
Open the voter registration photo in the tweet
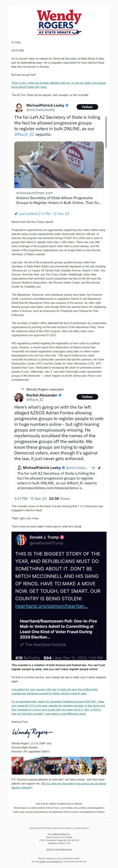click(59, 164)
